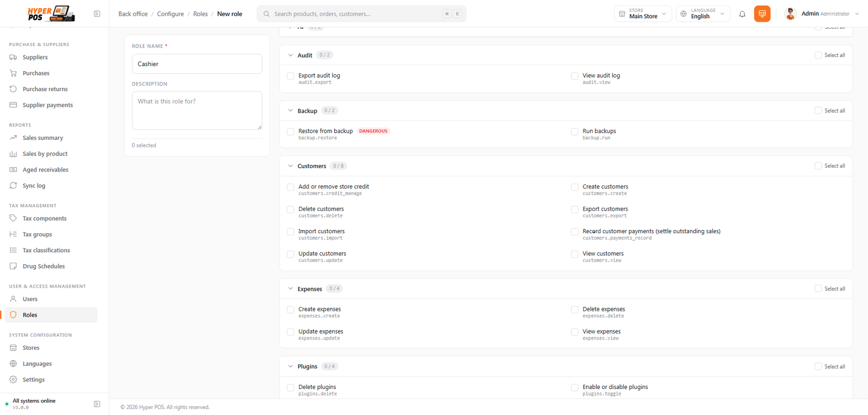The width and height of the screenshot is (868, 415).
Task: Click the Configure breadcrumb link
Action: 170,14
